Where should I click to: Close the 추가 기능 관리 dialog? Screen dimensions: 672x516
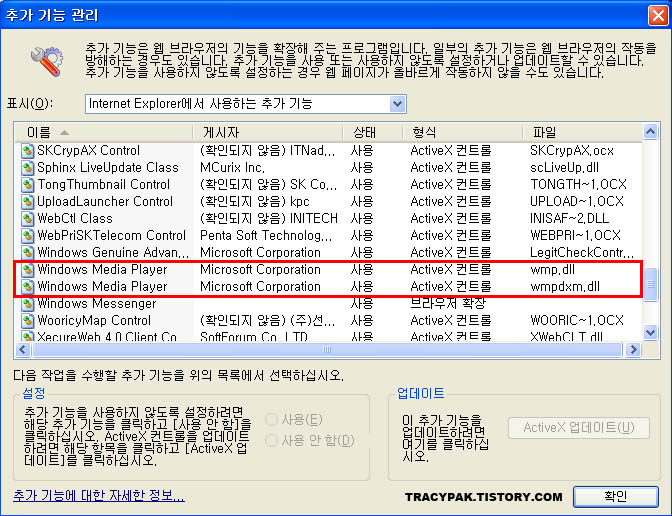pos(657,15)
